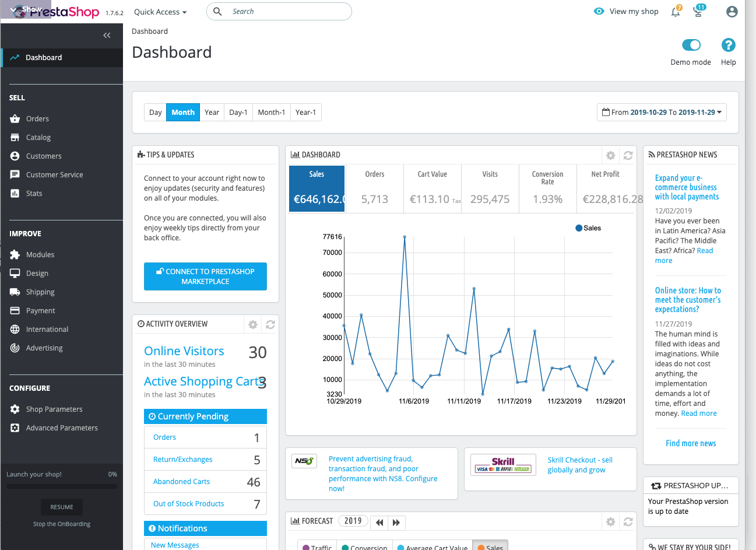This screenshot has width=756, height=550.
Task: Select the Day period tab
Action: coord(156,113)
